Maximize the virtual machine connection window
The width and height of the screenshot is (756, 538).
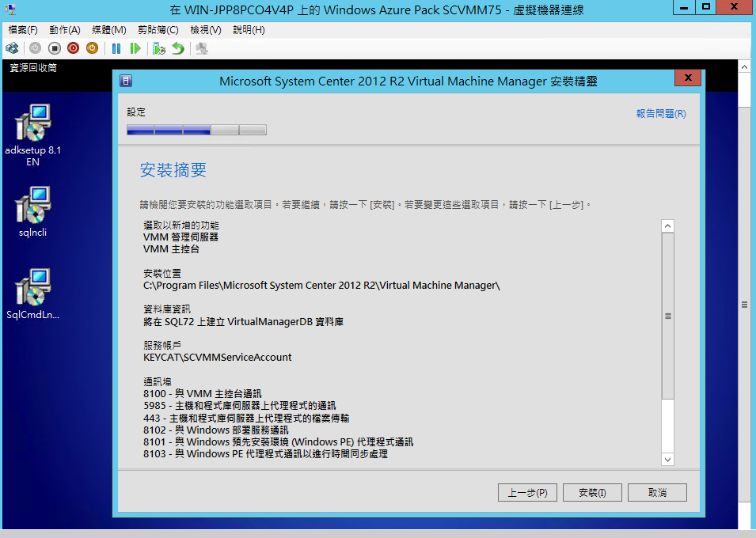(706, 7)
